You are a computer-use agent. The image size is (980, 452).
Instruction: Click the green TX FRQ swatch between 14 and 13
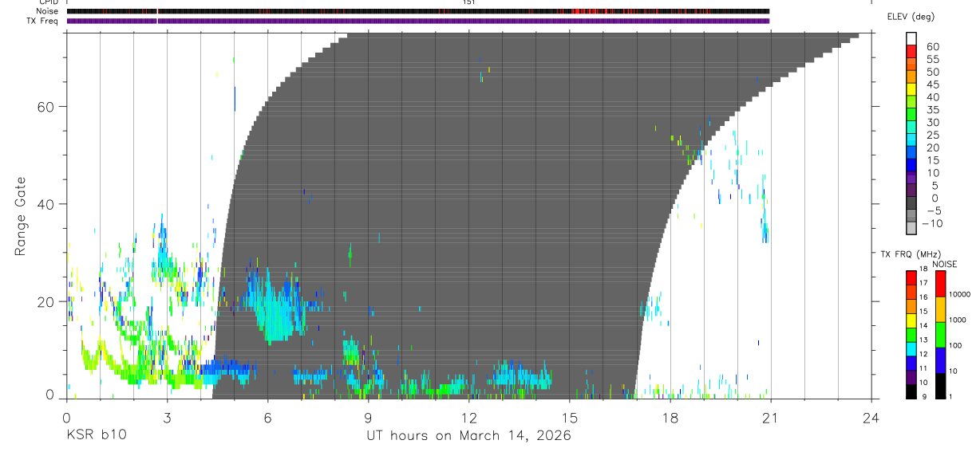pos(911,334)
